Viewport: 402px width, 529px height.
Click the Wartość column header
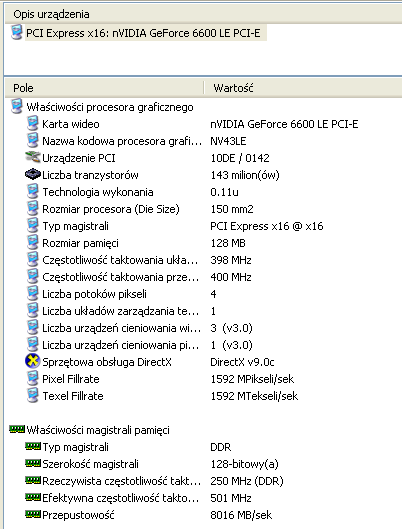(303, 88)
